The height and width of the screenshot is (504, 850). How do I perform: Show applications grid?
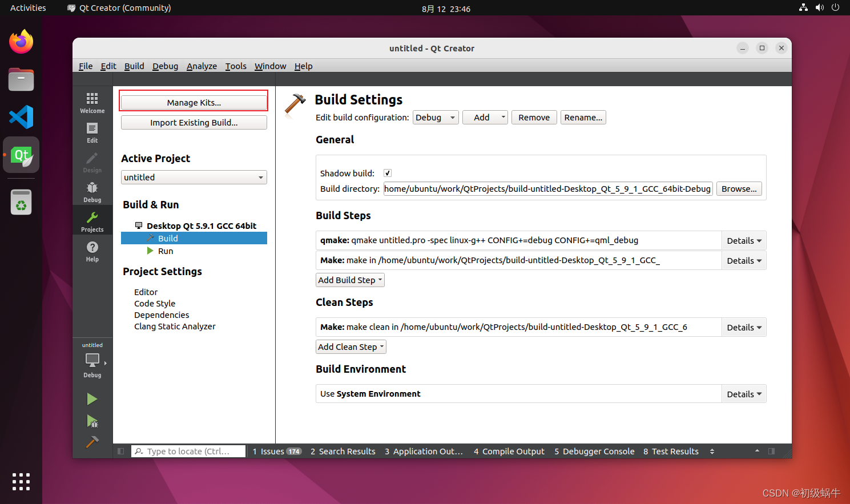pos(21,482)
